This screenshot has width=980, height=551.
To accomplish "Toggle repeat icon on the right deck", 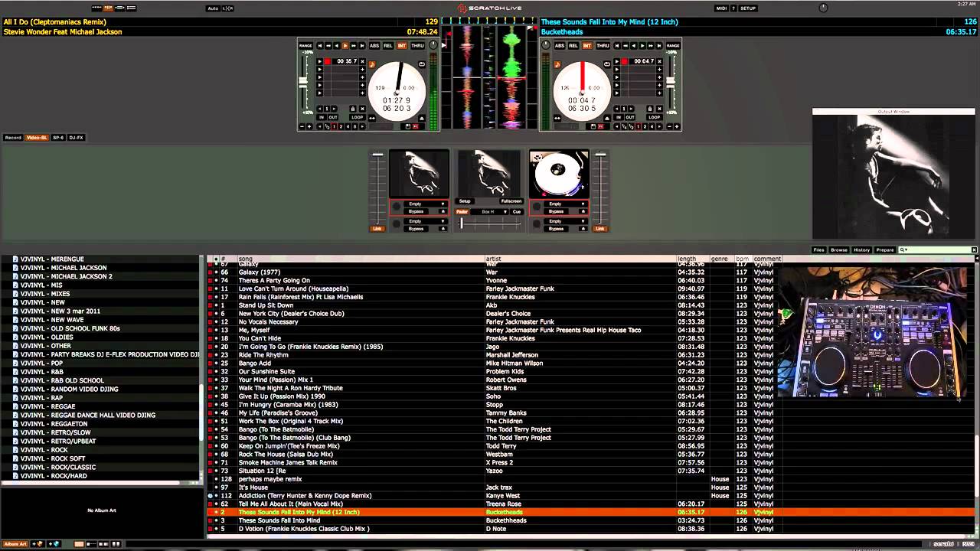I will click(x=607, y=64).
